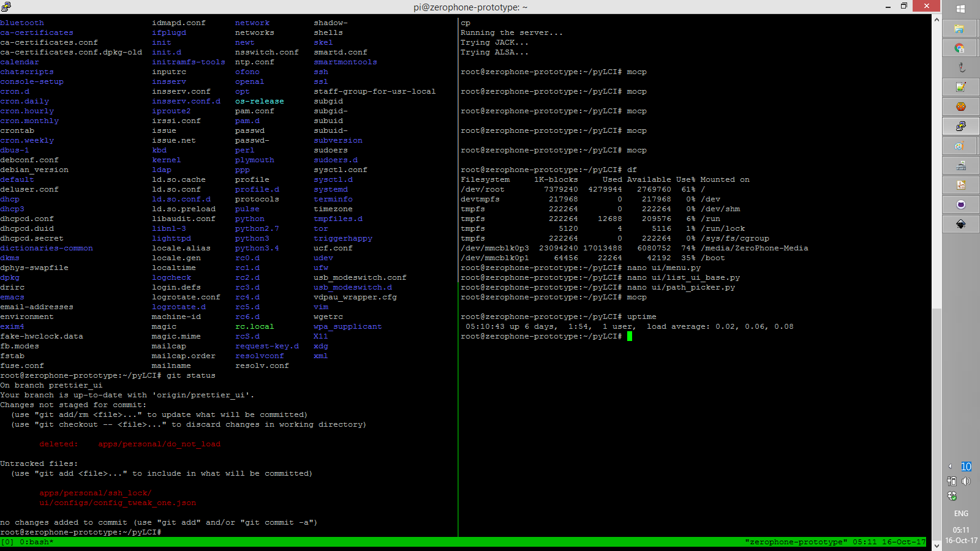The image size is (980, 551).
Task: Open the notification count badge showing 10
Action: coord(966,467)
